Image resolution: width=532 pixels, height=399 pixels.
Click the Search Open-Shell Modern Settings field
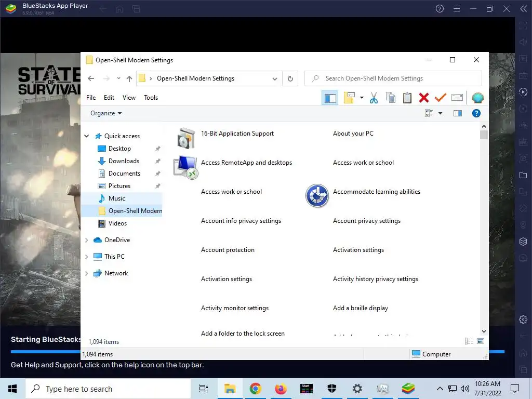393,78
